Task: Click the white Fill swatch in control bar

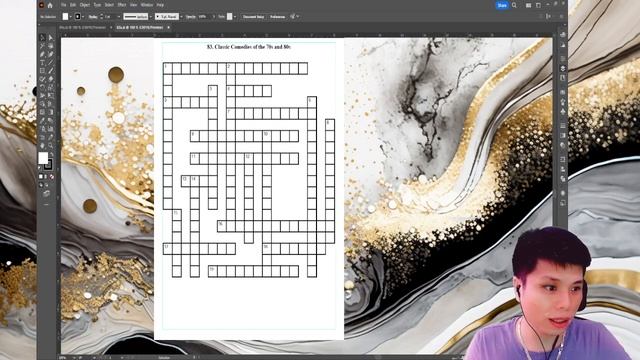Action: pyautogui.click(x=65, y=17)
